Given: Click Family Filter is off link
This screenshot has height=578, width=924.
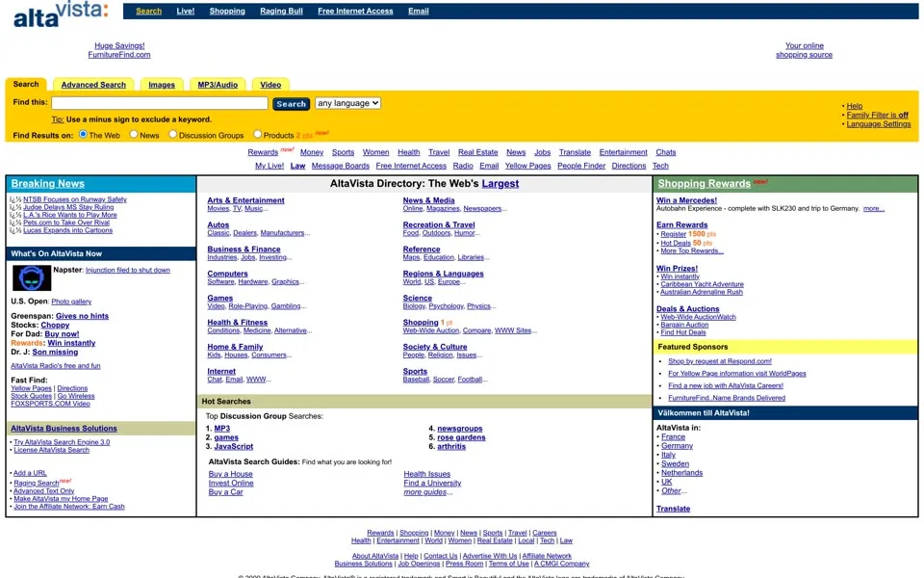Looking at the screenshot, I should coord(878,115).
